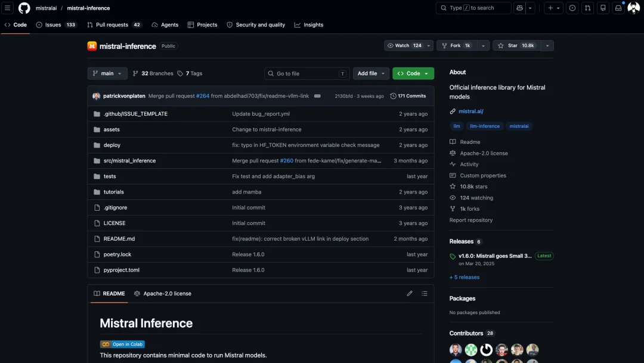
Task: Open the issues shortcut icon in header
Action: click(x=572, y=8)
